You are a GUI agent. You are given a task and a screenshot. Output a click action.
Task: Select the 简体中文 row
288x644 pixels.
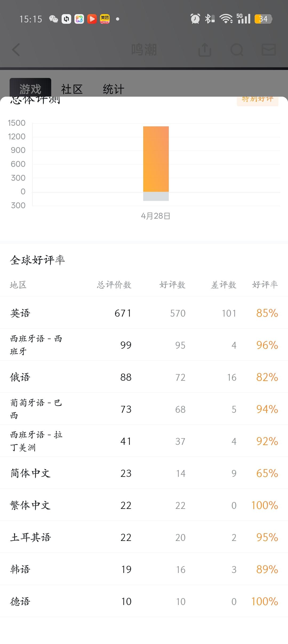coord(144,473)
